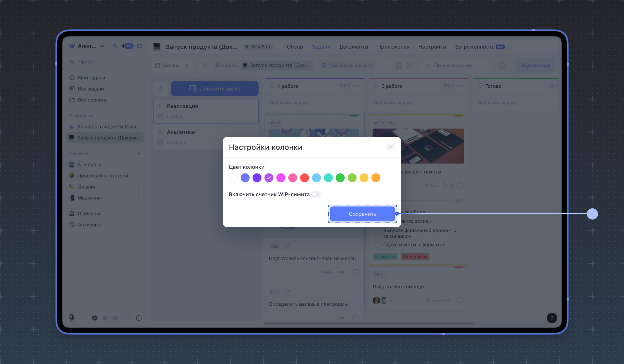The width and height of the screenshot is (624, 364).
Task: Click the fullscreen expand icon in filter bar
Action: [410, 66]
